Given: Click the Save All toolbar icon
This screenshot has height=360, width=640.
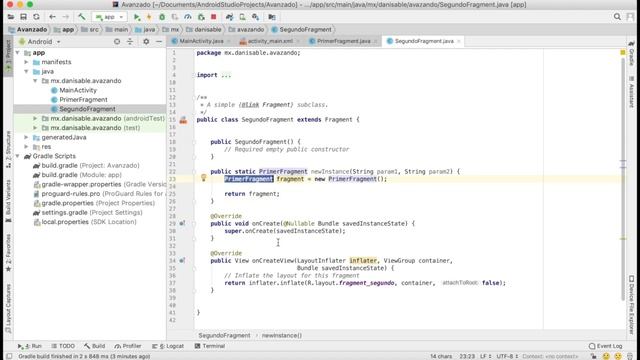Looking at the screenshot, I should click(24, 17).
